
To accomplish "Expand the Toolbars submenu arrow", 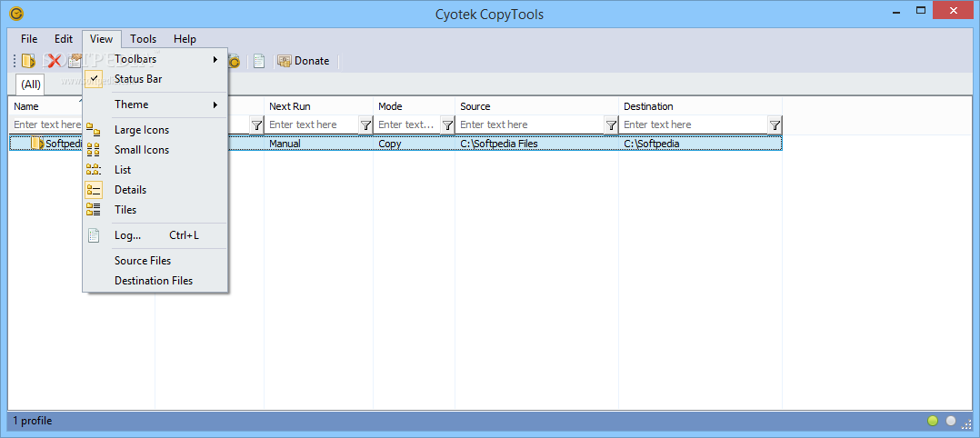I will [215, 59].
